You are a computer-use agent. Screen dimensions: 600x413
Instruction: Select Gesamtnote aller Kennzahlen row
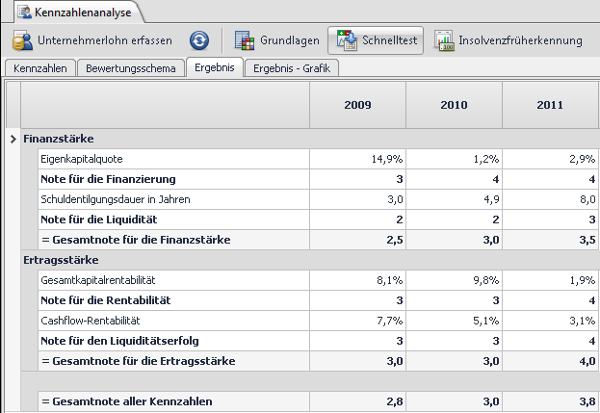318,402
